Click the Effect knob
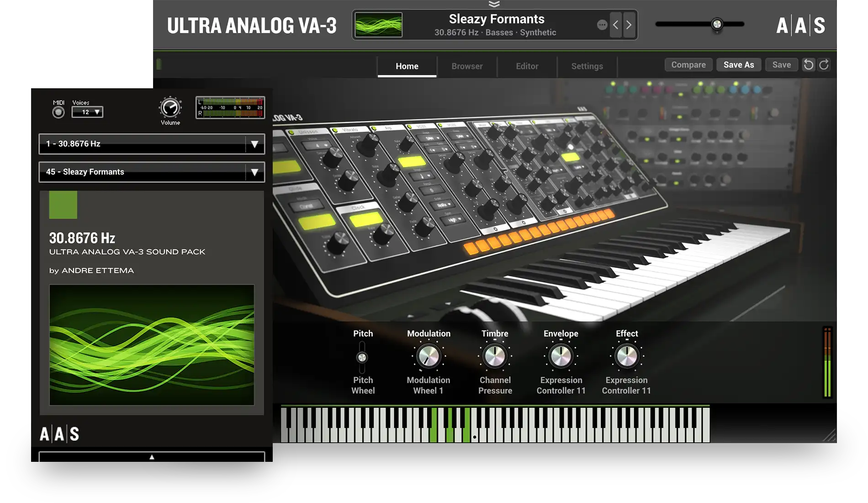This screenshot has height=503, width=868. (x=626, y=357)
